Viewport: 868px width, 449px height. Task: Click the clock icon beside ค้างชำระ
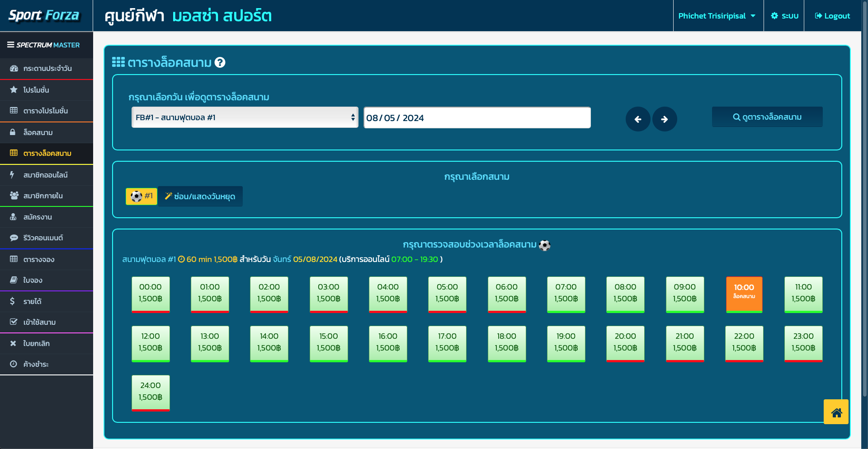[x=14, y=364]
